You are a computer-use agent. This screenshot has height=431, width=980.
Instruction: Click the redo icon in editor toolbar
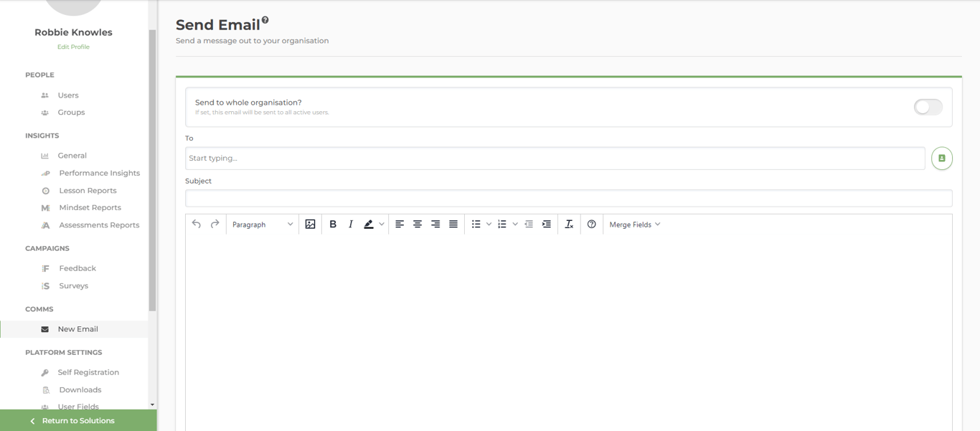pos(215,224)
